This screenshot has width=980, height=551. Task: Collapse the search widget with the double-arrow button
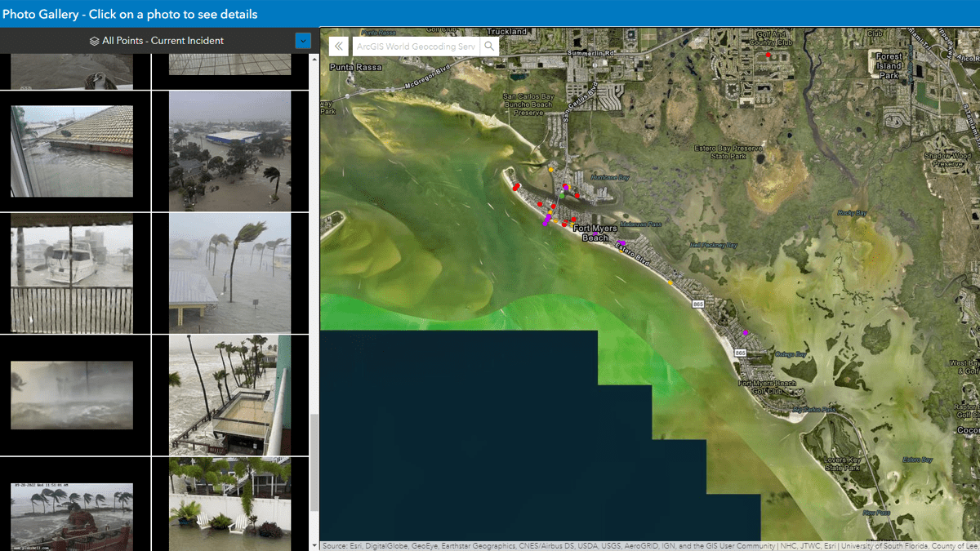pos(337,46)
